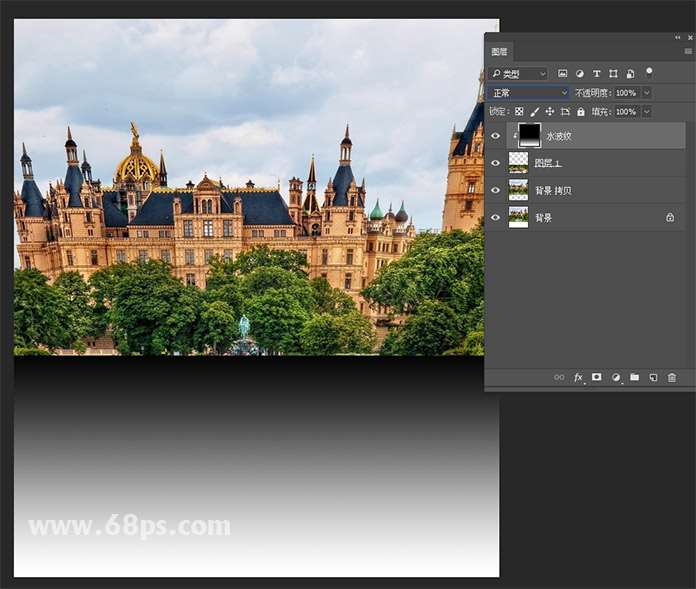Screen dimensions: 696x589
Task: Expand the 不透明度 opacity dropdown arrow
Action: (x=646, y=93)
